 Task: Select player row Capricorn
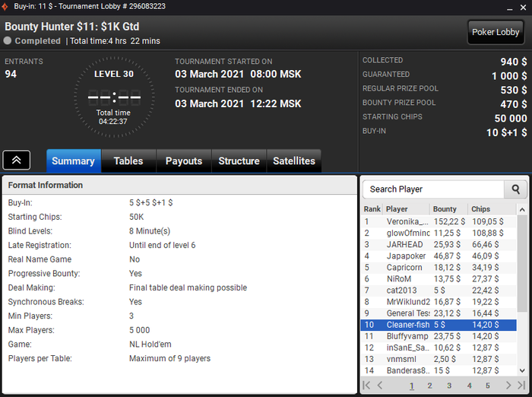tap(439, 268)
